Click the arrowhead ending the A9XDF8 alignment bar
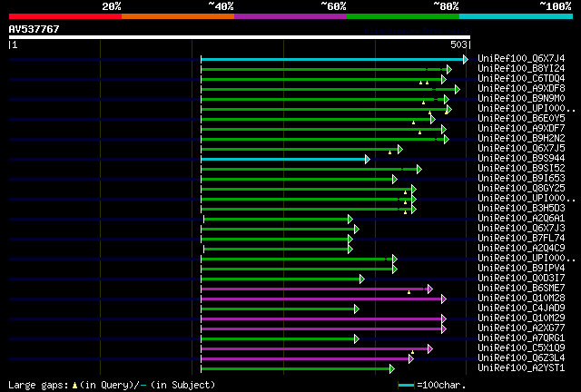The height and width of the screenshot is (392, 581). point(458,89)
